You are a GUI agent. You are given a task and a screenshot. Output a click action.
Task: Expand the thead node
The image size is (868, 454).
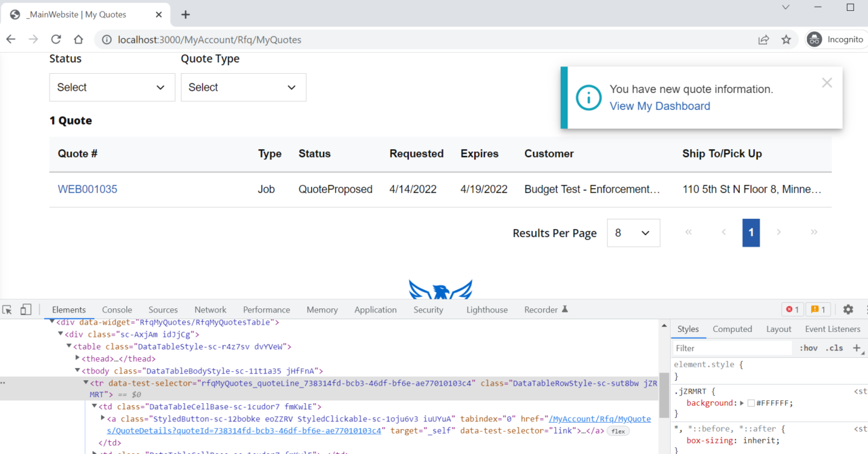[x=77, y=358]
